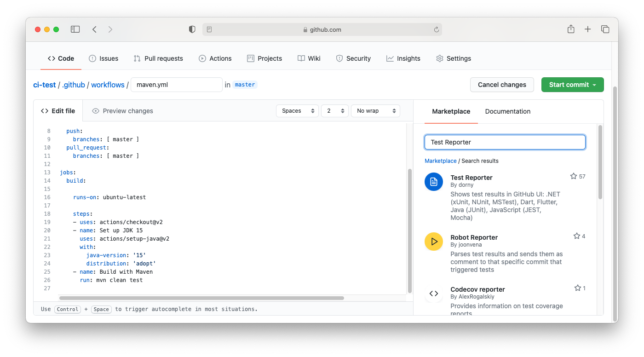This screenshot has width=644, height=357.
Task: Open the Actions tab
Action: tap(215, 58)
